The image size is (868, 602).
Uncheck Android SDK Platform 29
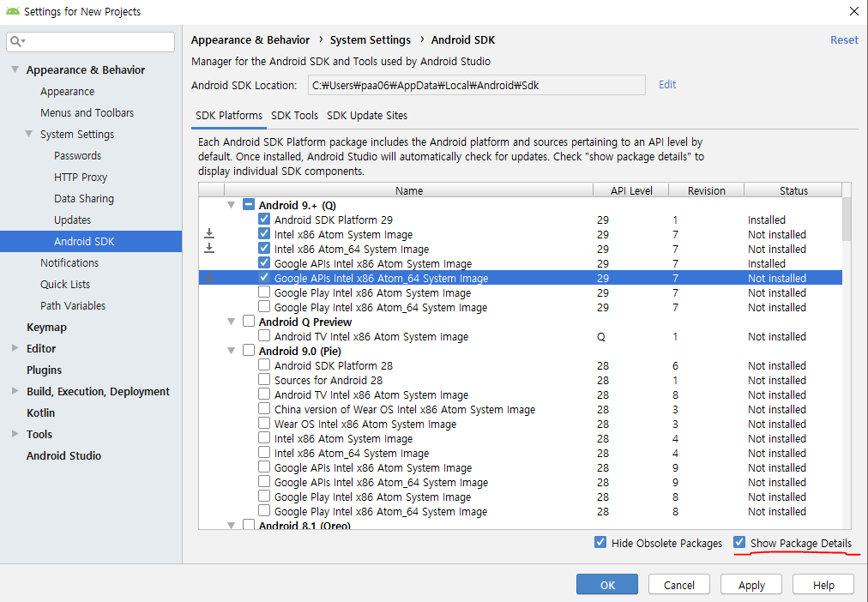[x=264, y=220]
